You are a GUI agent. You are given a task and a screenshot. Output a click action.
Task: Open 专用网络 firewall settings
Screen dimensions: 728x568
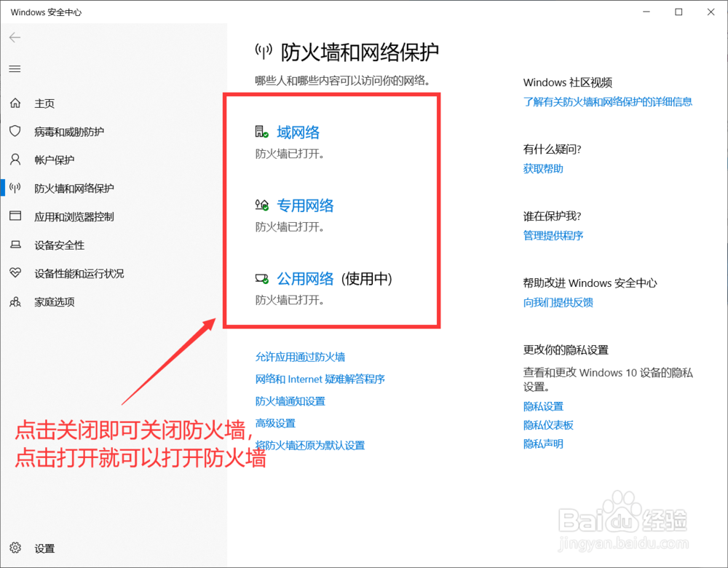tap(305, 205)
